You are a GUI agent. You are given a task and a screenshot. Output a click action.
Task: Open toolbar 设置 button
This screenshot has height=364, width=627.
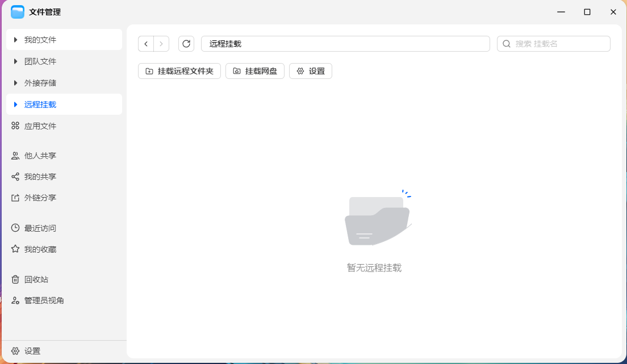coord(311,71)
